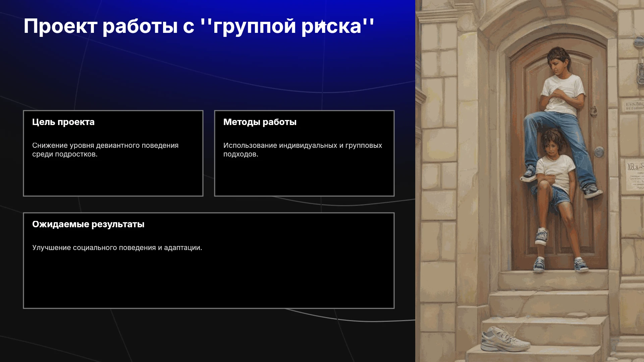The width and height of the screenshot is (644, 362).
Task: Click the ring door handle near the boy's elbow
Action: (594, 111)
